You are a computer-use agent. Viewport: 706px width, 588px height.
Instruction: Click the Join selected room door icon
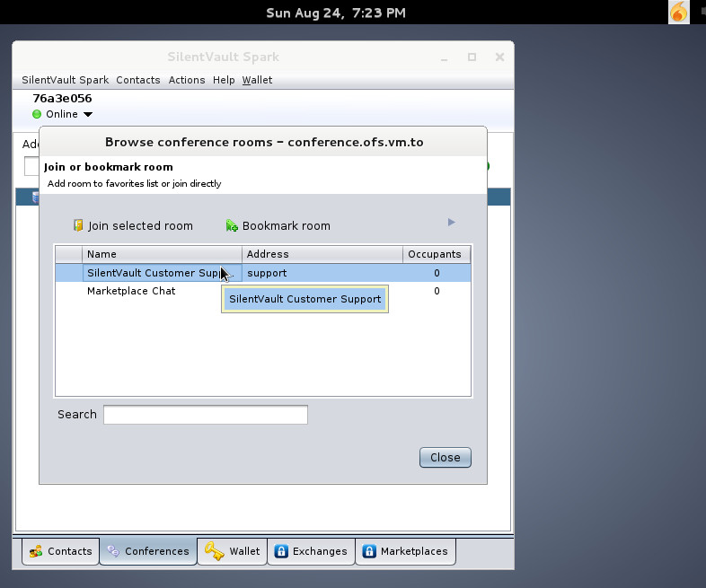tap(78, 225)
